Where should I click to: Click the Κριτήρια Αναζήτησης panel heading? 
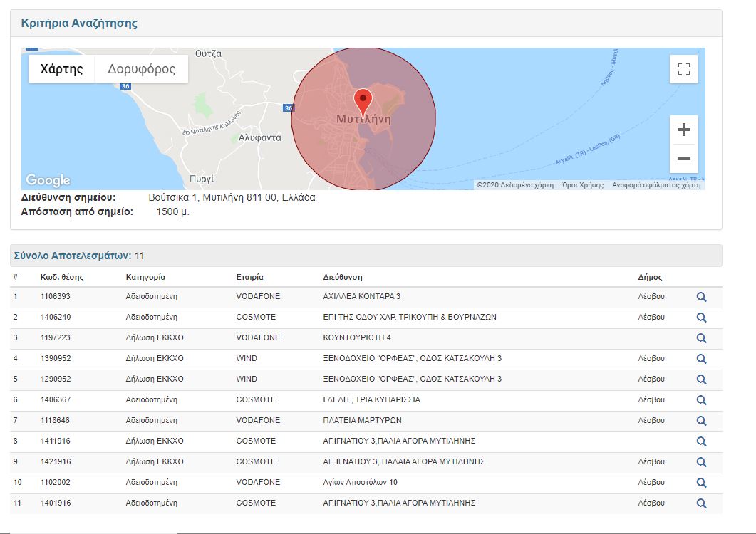79,23
